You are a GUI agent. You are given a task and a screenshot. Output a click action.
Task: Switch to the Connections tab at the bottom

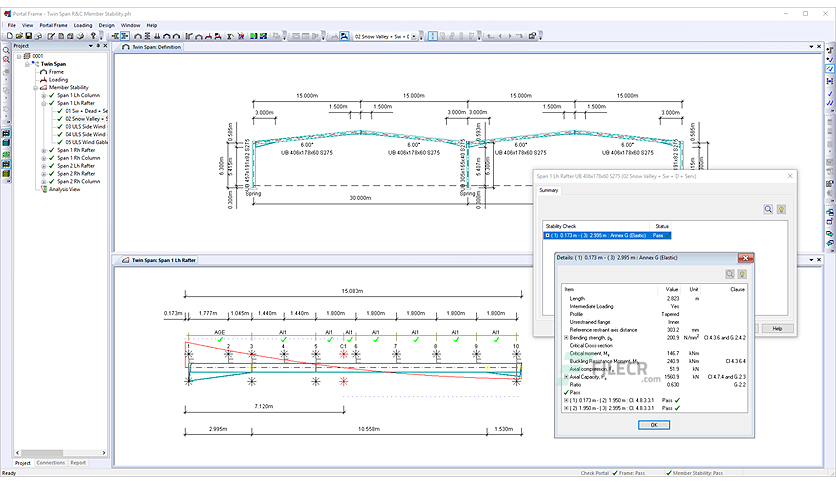click(51, 463)
